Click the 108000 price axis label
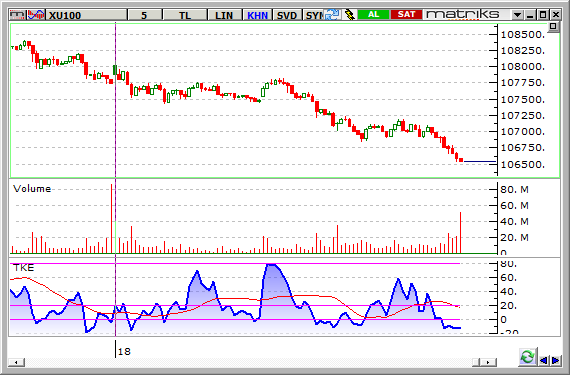The width and height of the screenshot is (570, 375). point(523,67)
